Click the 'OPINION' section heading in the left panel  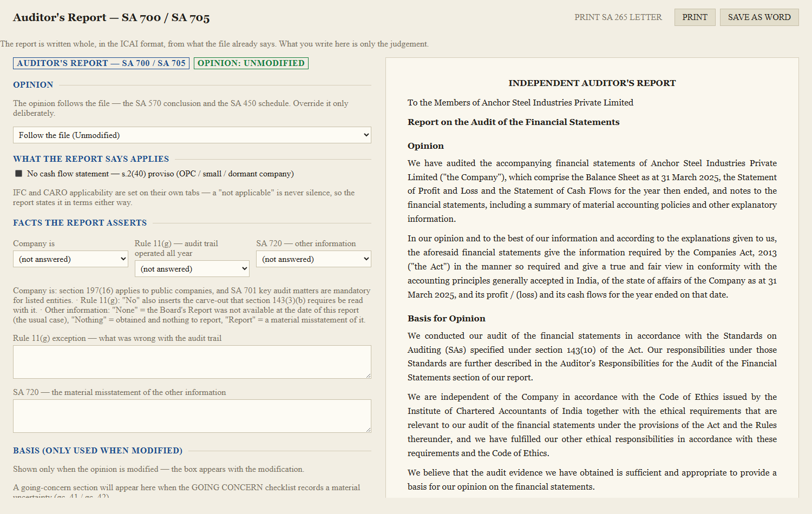point(33,85)
